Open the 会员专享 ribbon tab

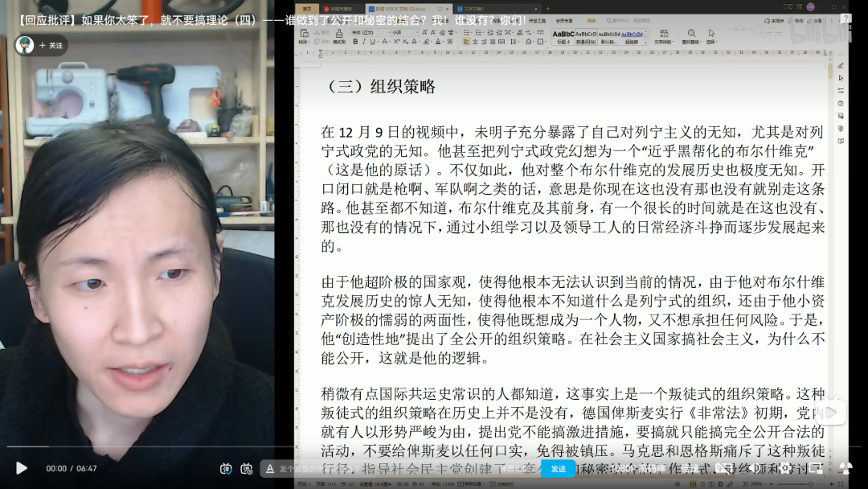coord(564,20)
